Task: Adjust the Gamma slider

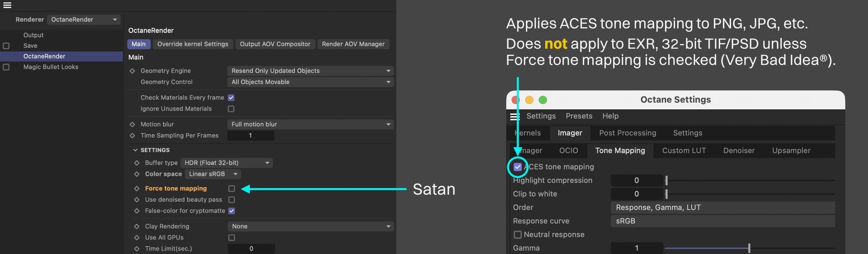Action: pos(750,248)
